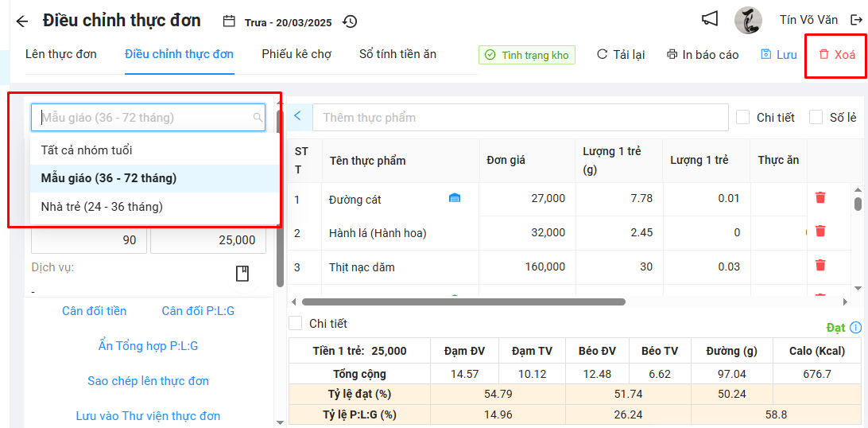The image size is (868, 428).
Task: Collapse the left panel with chevron arrow
Action: click(x=297, y=116)
